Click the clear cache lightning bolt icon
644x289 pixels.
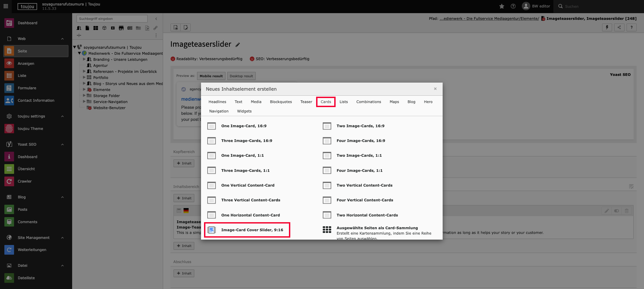(607, 28)
